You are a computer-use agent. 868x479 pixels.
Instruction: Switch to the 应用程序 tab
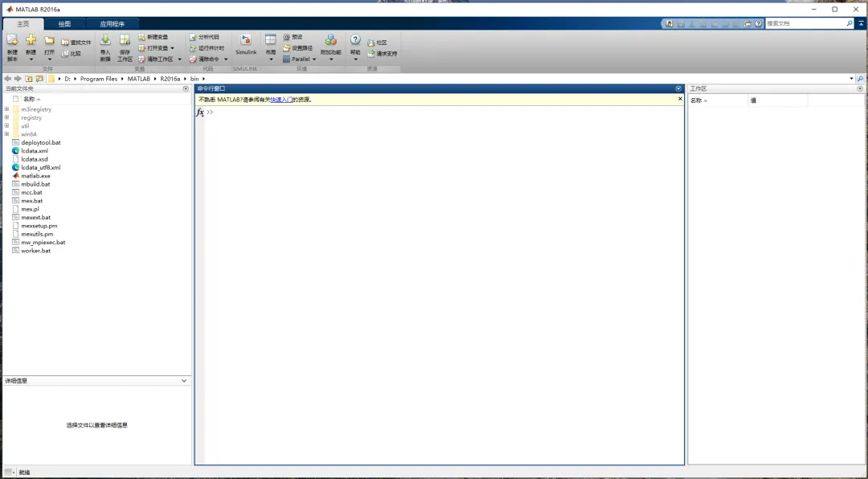point(112,24)
